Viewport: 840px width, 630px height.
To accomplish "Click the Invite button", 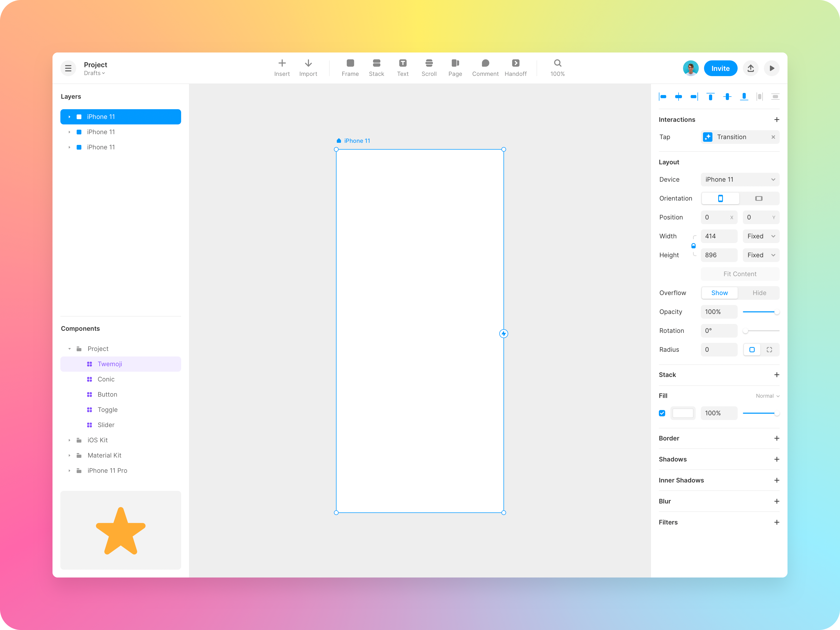I will point(720,68).
